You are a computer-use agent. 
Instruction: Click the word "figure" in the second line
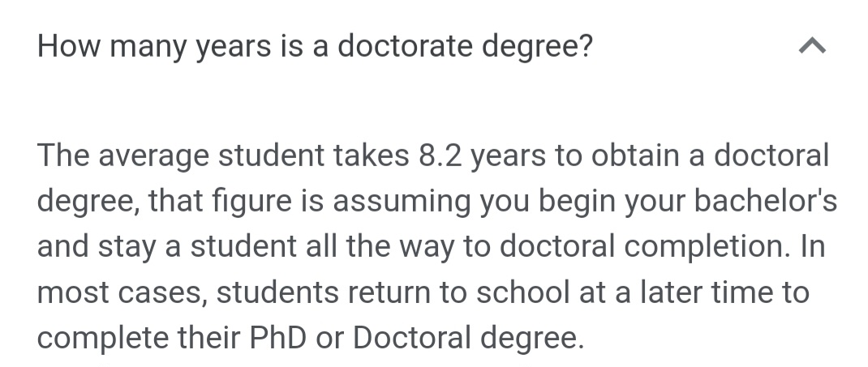pyautogui.click(x=251, y=202)
